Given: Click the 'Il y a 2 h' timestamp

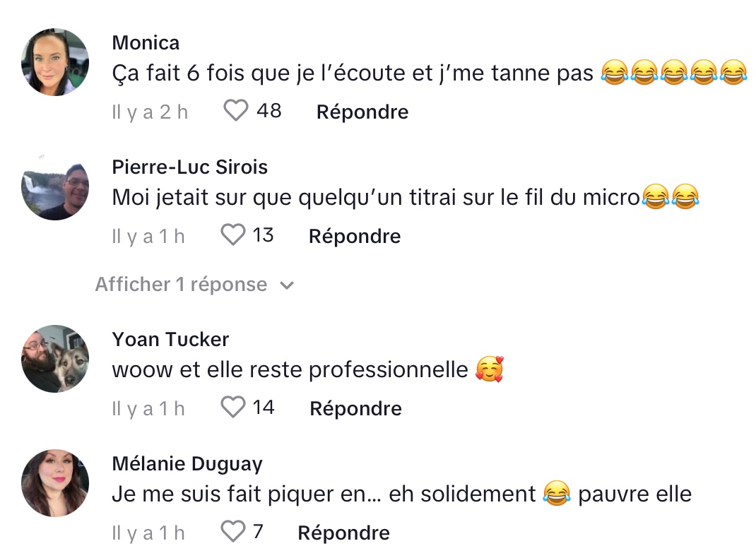Looking at the screenshot, I should click(150, 112).
